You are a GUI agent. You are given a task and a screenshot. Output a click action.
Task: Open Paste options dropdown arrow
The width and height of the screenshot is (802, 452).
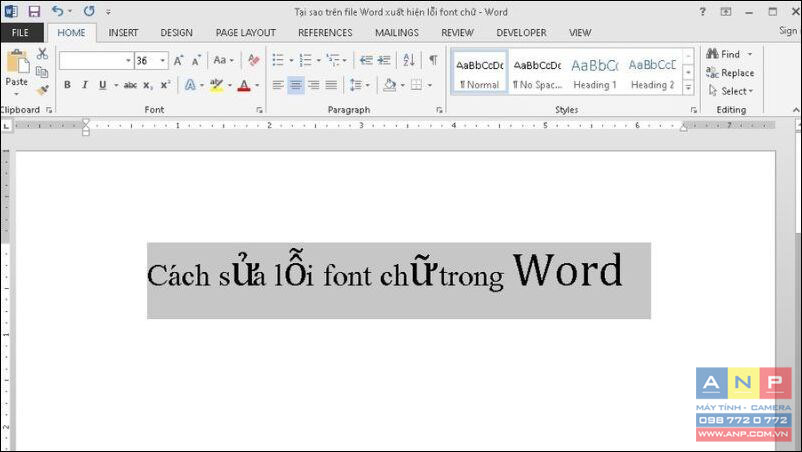[16, 94]
